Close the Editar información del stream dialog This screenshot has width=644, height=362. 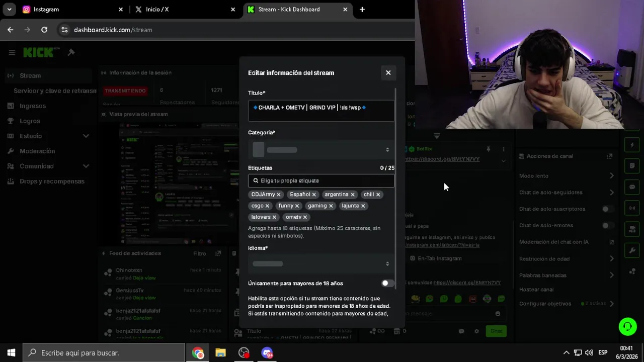tap(388, 72)
